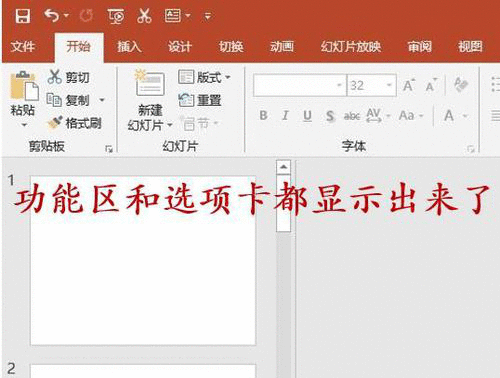Click the 复制 button
Screen dimensions: 500x378
point(68,100)
